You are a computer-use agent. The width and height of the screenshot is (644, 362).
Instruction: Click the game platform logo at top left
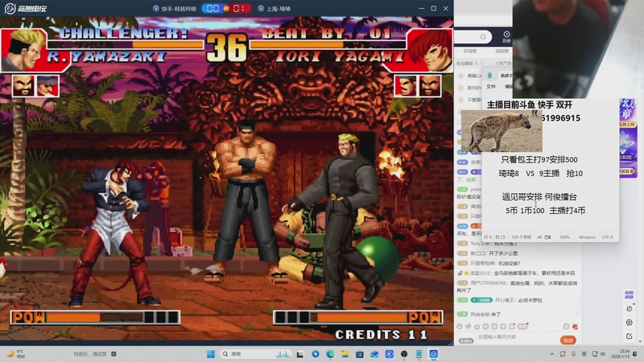(x=26, y=9)
